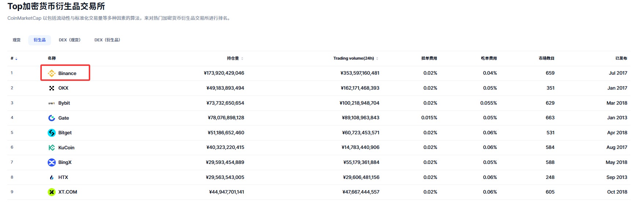Open the BingX exchange link
Image resolution: width=644 pixels, height=202 pixels.
65,162
